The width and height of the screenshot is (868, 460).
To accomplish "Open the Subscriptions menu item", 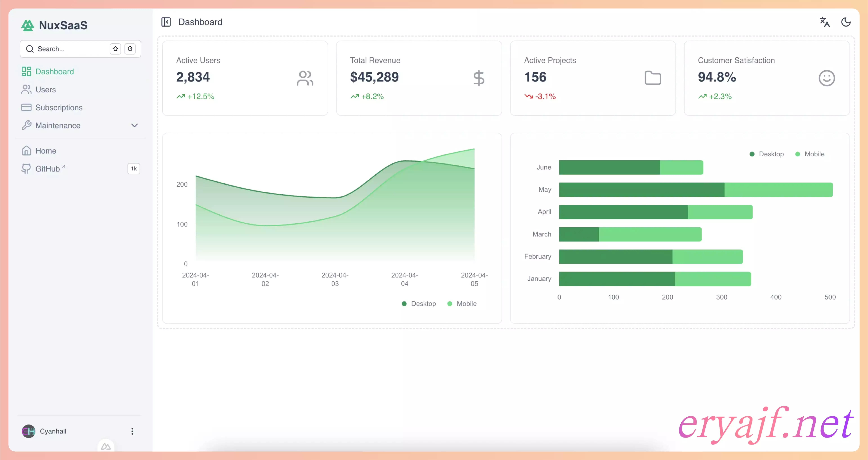I will point(80,107).
